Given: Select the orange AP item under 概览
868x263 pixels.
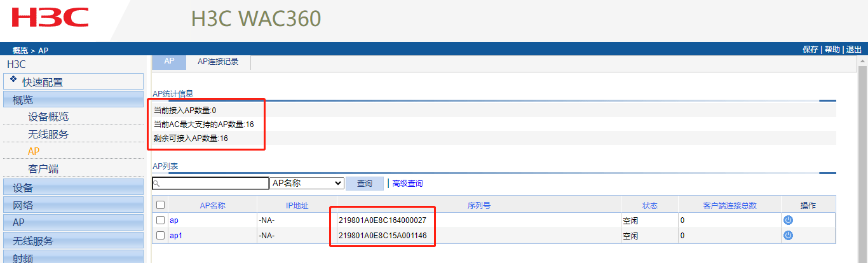Looking at the screenshot, I should [34, 151].
